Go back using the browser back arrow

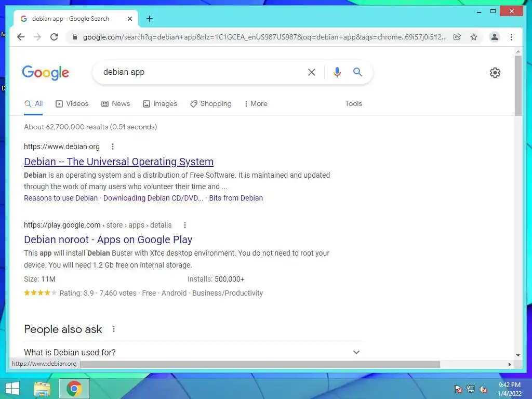[21, 37]
